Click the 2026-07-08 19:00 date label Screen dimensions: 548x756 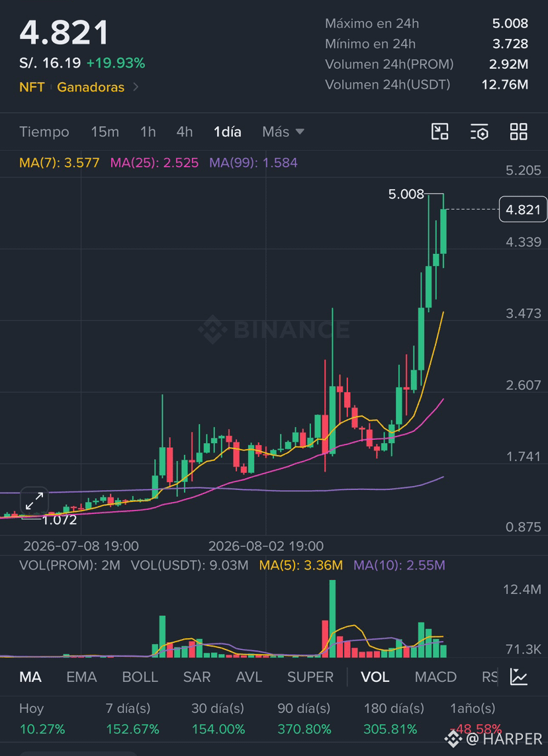tap(81, 546)
